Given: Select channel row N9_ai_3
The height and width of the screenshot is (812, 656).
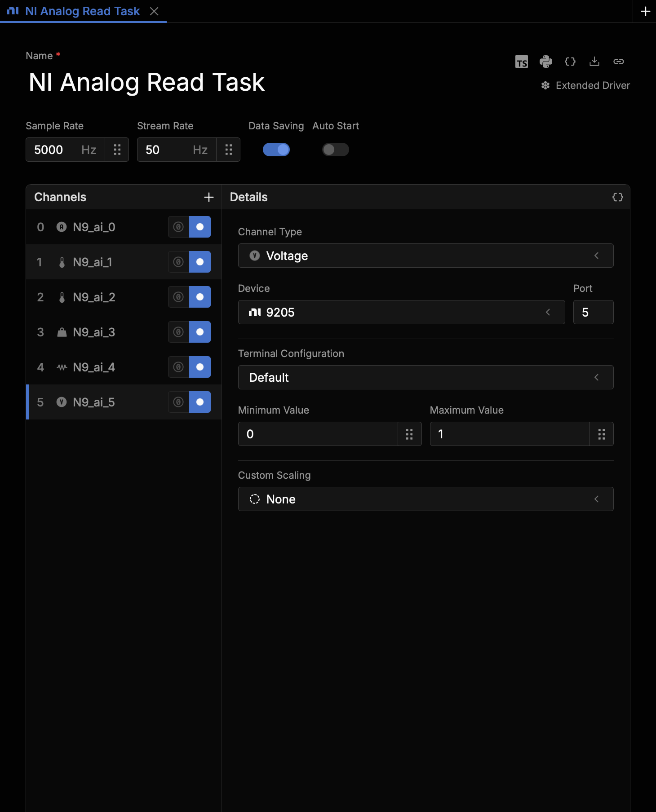Looking at the screenshot, I should pos(124,332).
